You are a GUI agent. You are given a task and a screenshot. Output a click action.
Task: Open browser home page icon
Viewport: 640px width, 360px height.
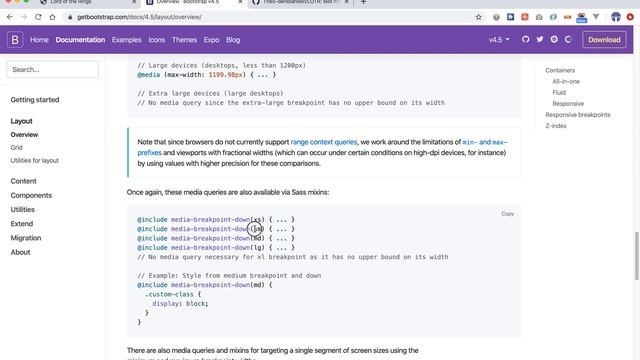click(x=52, y=17)
